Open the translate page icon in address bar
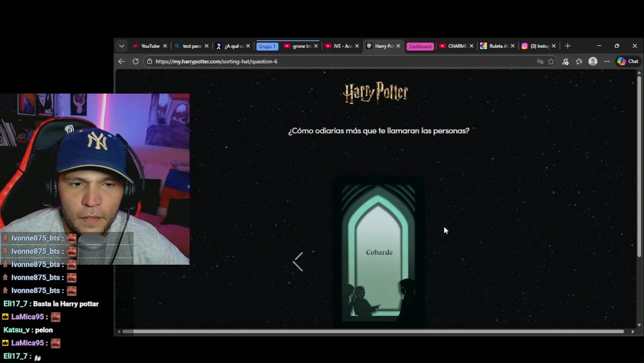The image size is (644, 363). click(x=540, y=62)
